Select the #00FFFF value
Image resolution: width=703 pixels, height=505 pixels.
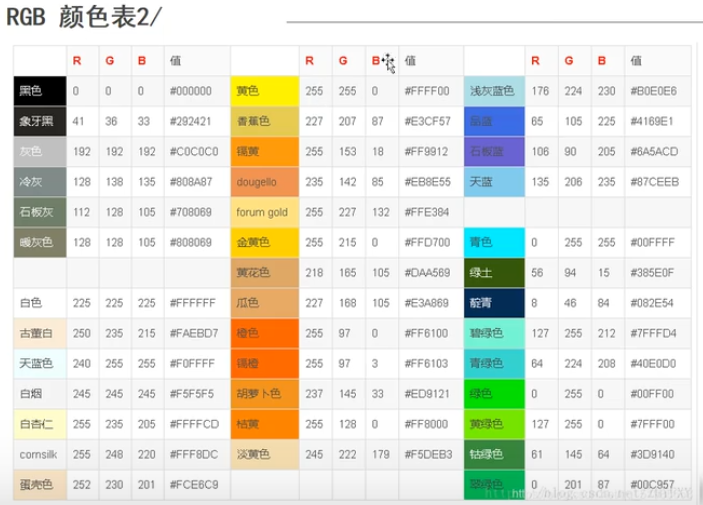click(x=652, y=243)
